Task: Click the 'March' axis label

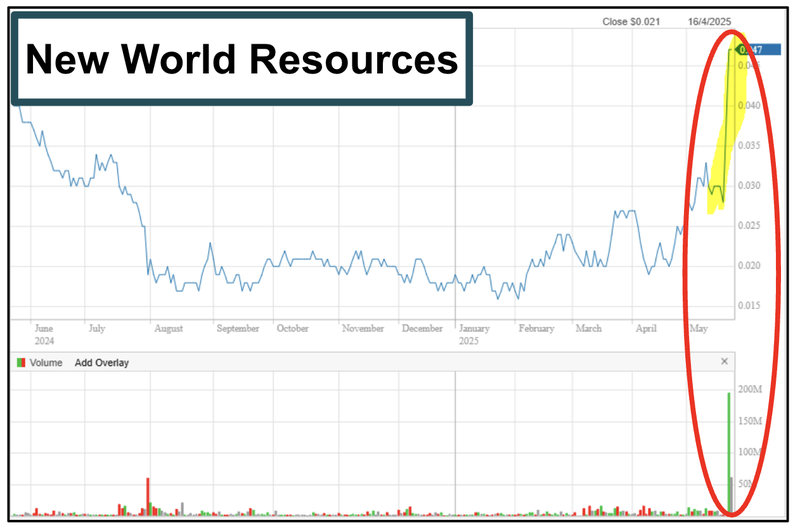Action: coord(589,328)
